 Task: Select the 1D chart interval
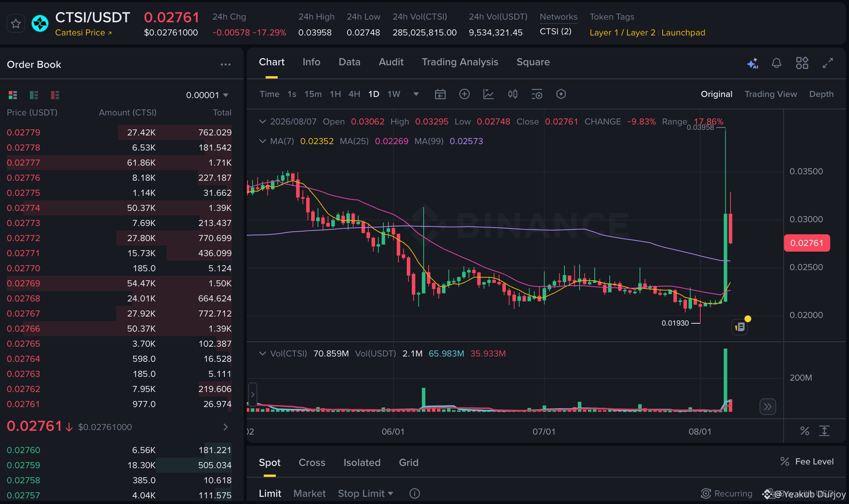click(374, 94)
